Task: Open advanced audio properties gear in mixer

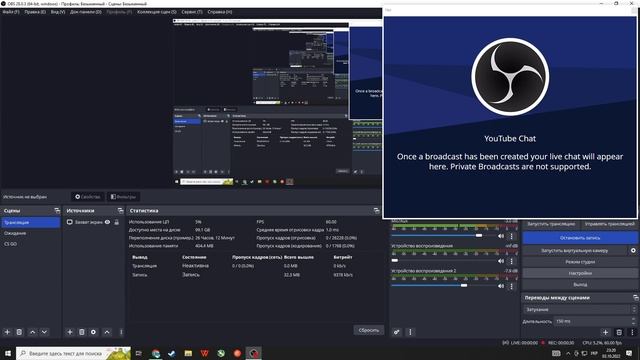Action: coord(396,332)
